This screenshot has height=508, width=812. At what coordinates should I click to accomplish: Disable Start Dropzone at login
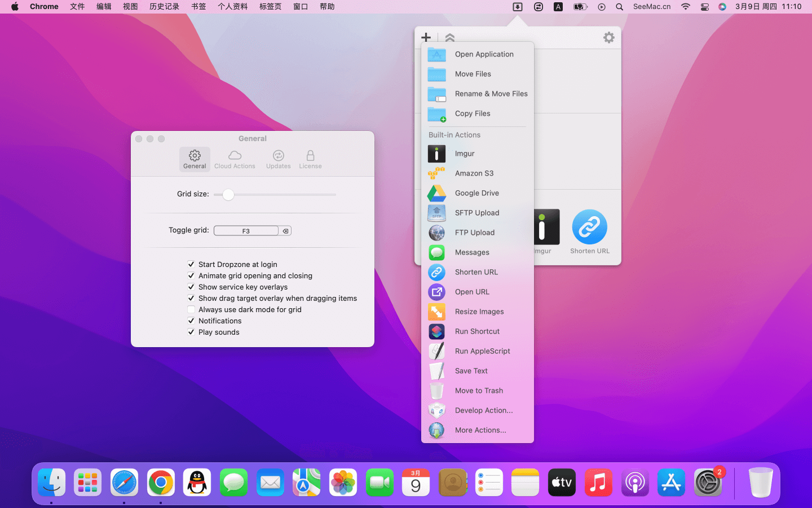click(x=191, y=264)
